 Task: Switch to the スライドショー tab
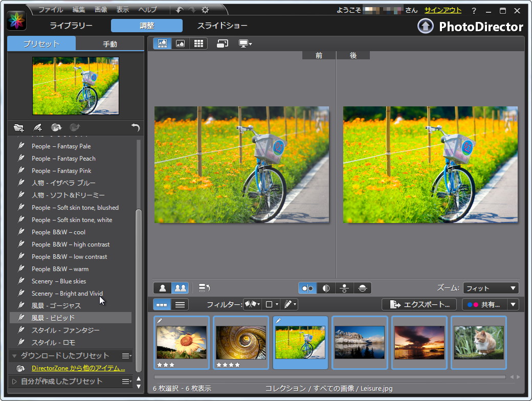point(221,25)
